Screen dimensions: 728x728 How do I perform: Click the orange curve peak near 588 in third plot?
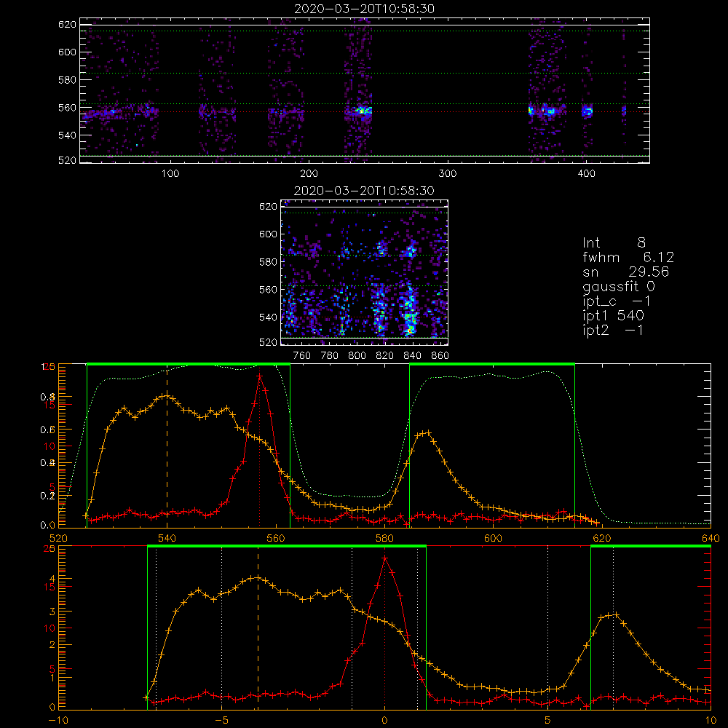pyautogui.click(x=428, y=432)
